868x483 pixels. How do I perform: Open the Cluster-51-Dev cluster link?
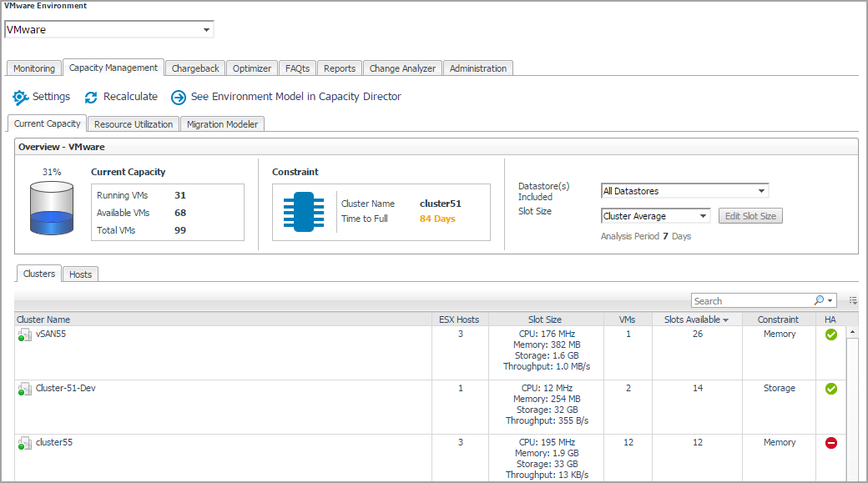pos(65,389)
